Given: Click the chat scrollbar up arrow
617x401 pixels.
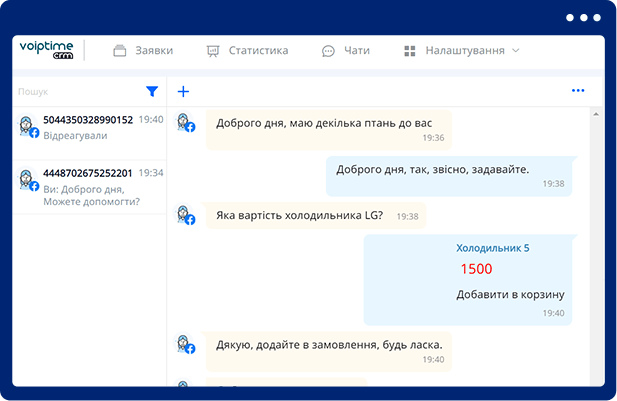Looking at the screenshot, I should tap(596, 115).
